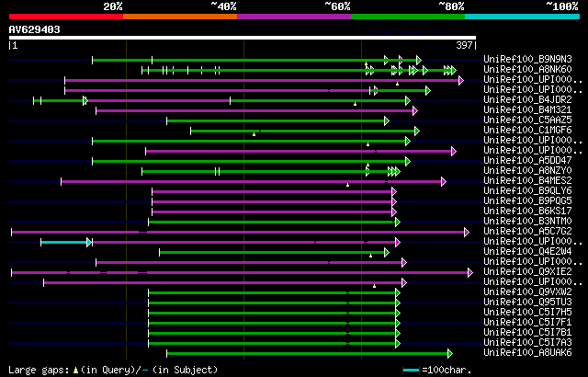This screenshot has height=377, width=588.
Task: Select the AV629403 query name
Action: point(35,29)
